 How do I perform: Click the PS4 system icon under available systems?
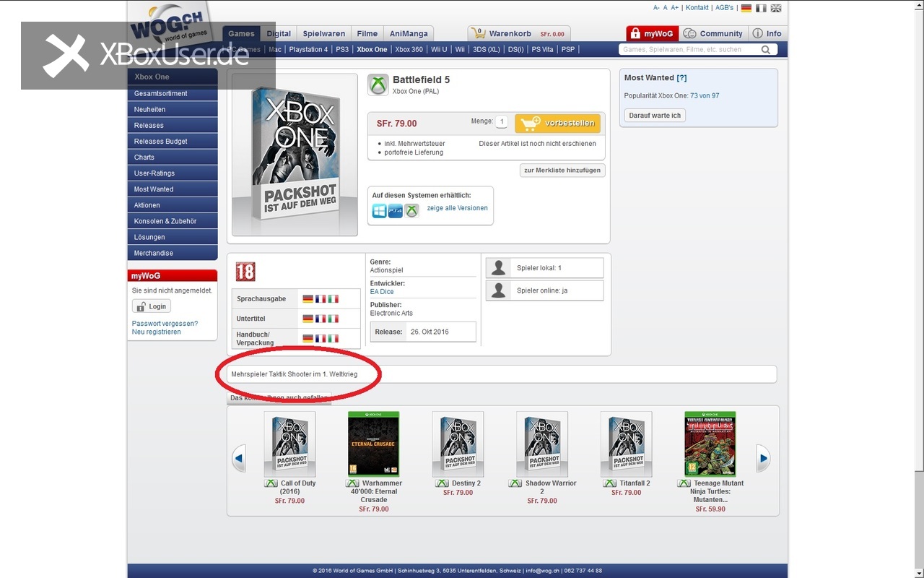point(396,211)
